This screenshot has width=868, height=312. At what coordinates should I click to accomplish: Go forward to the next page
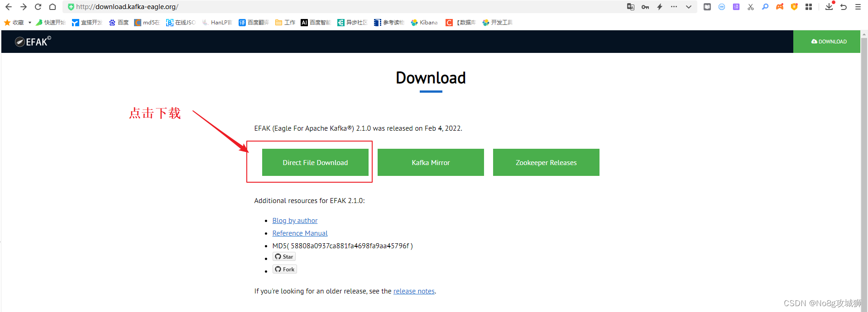[x=24, y=7]
